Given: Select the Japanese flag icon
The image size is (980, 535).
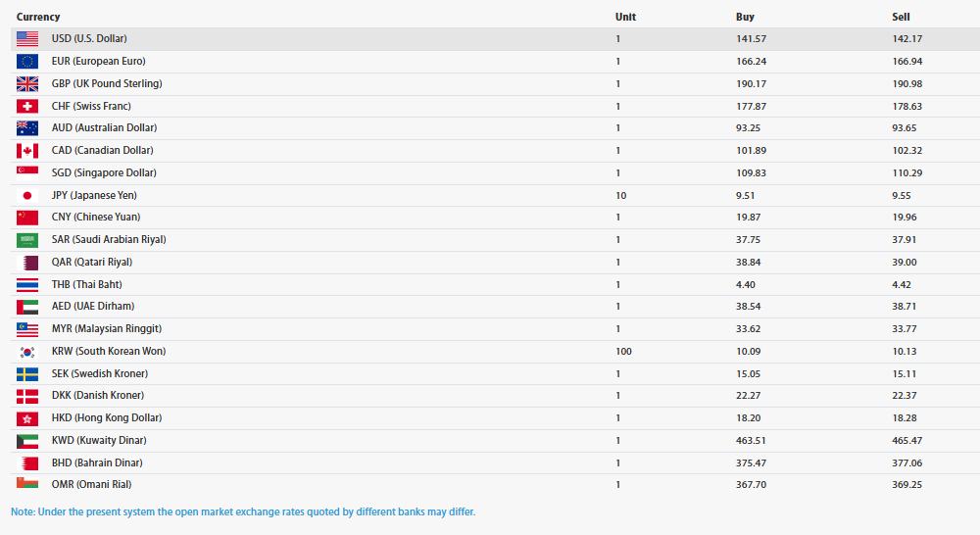Looking at the screenshot, I should (27, 196).
